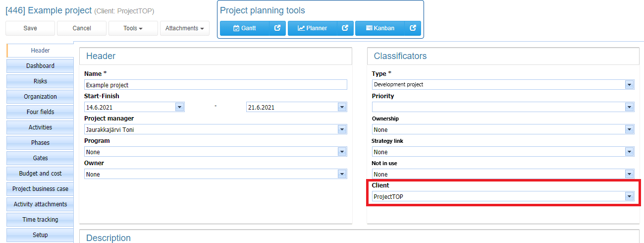The width and height of the screenshot is (644, 243).
Task: Go to Budget and cost tab
Action: point(40,174)
